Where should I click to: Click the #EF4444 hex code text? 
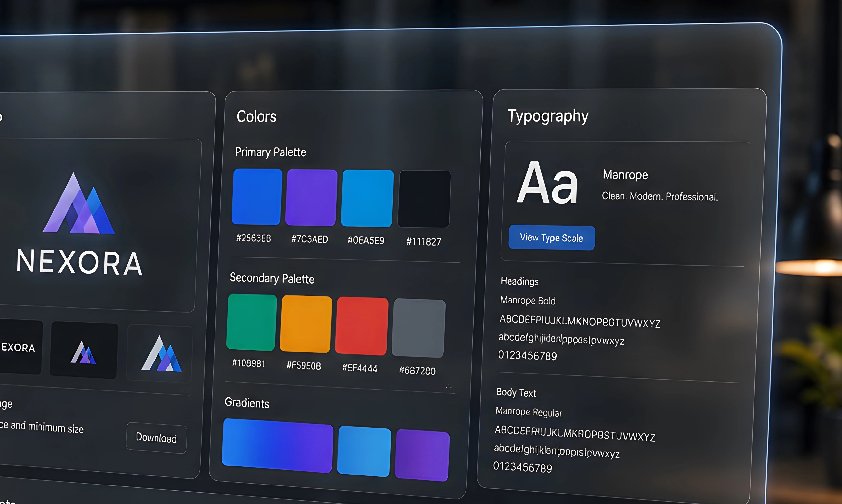click(360, 368)
